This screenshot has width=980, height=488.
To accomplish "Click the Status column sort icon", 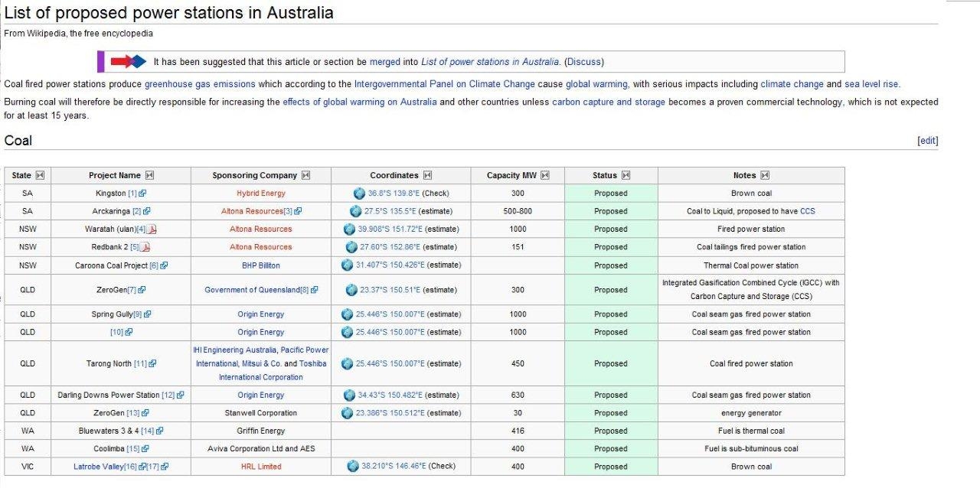I will (626, 175).
